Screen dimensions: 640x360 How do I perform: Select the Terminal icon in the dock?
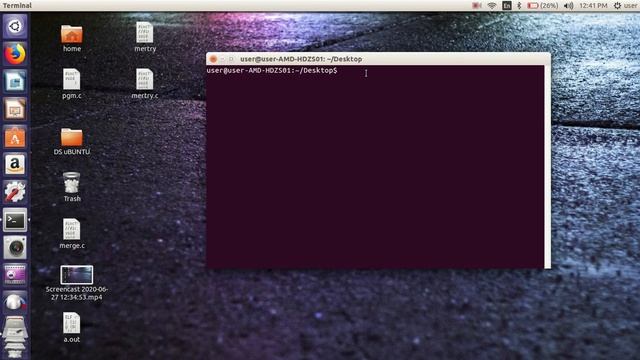click(15, 220)
